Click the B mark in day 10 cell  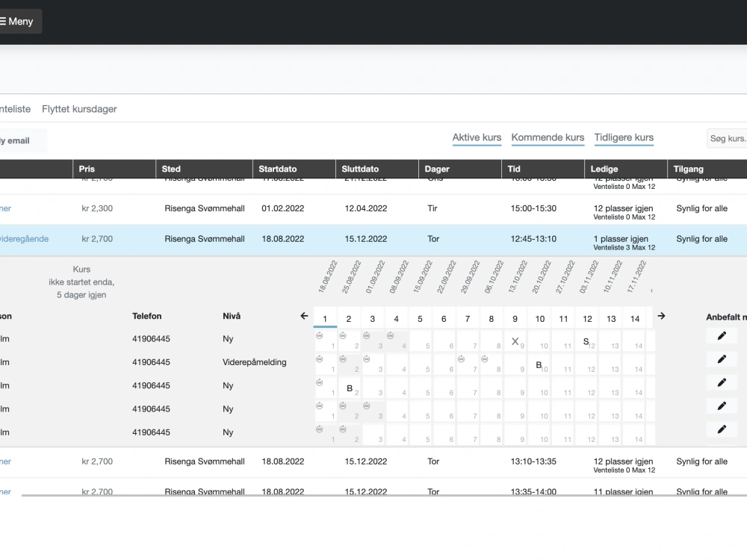pos(539,365)
